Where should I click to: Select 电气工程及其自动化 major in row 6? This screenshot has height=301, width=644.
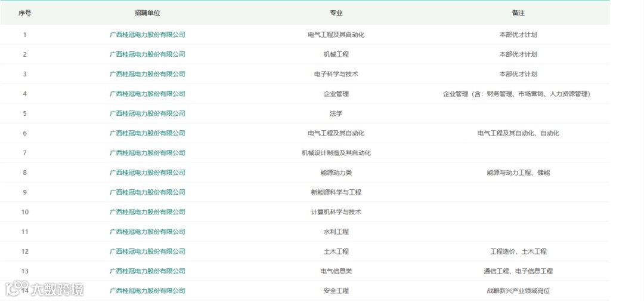336,133
